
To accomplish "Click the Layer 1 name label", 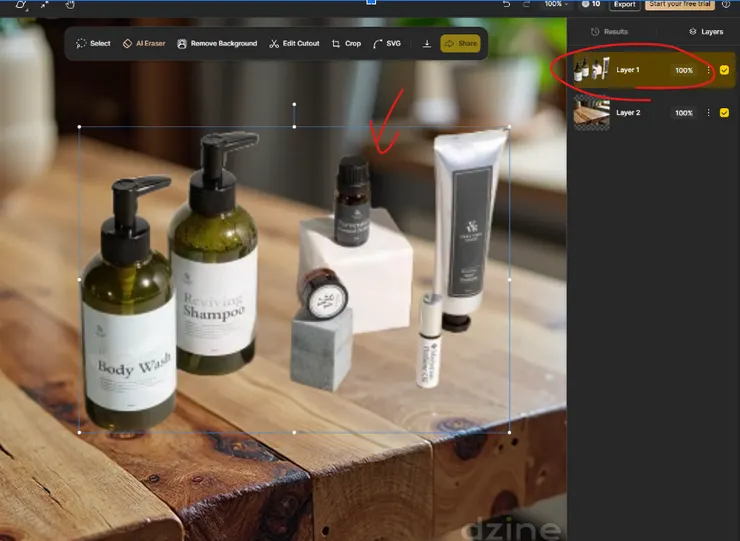I will click(x=628, y=70).
